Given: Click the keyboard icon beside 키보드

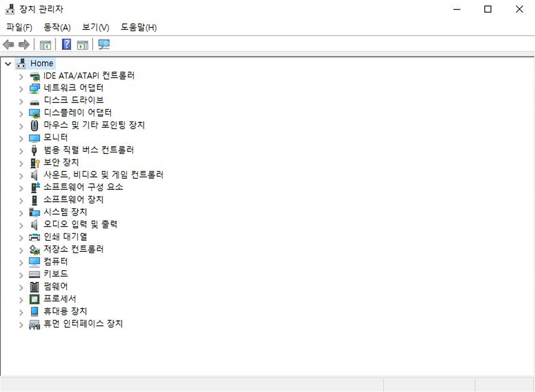Looking at the screenshot, I should tap(34, 274).
